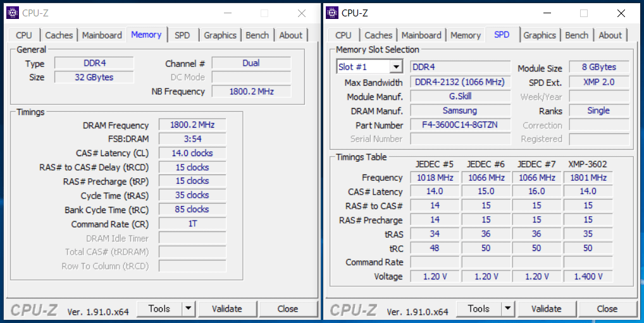Click the Dual channel field
The width and height of the screenshot is (644, 323).
251,63
